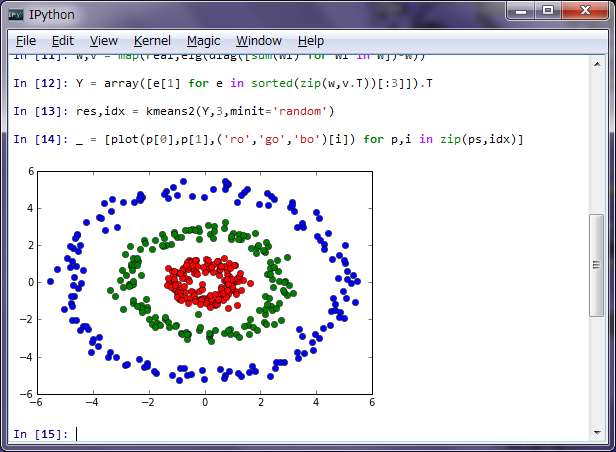Open the Magic menu
This screenshot has width=616, height=452.
coord(204,41)
